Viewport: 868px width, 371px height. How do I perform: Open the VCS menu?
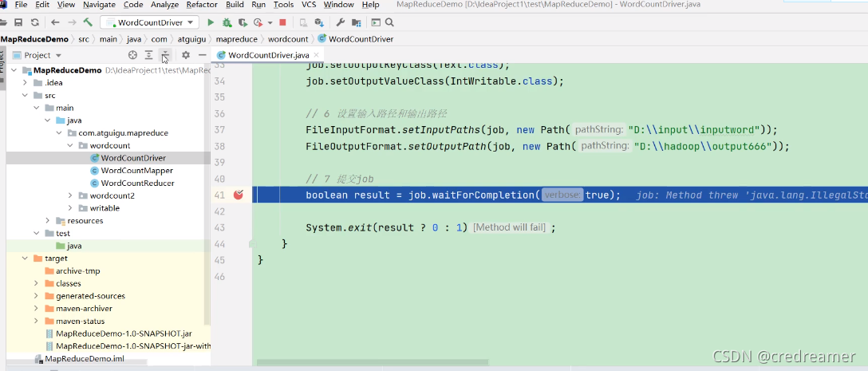[x=309, y=5]
